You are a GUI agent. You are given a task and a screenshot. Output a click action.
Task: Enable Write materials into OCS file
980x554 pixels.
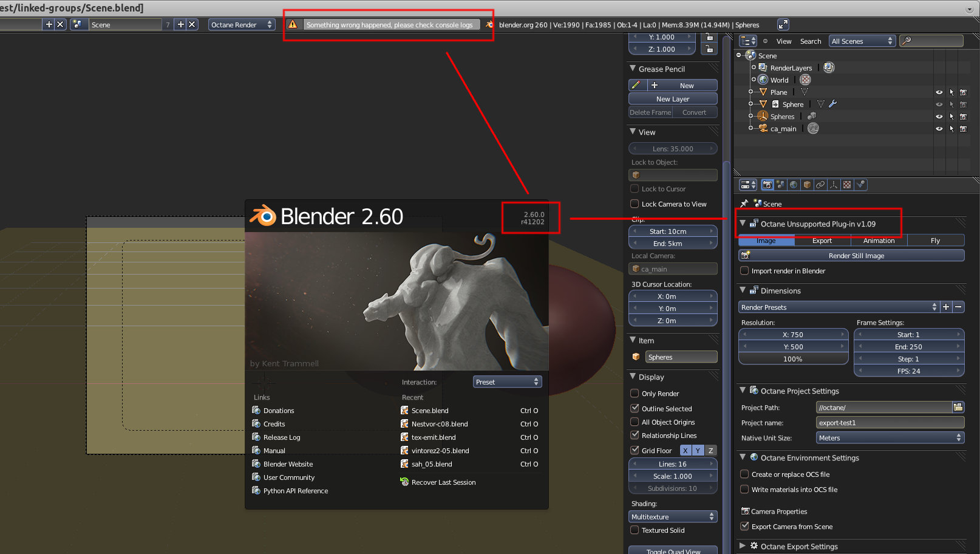point(744,489)
